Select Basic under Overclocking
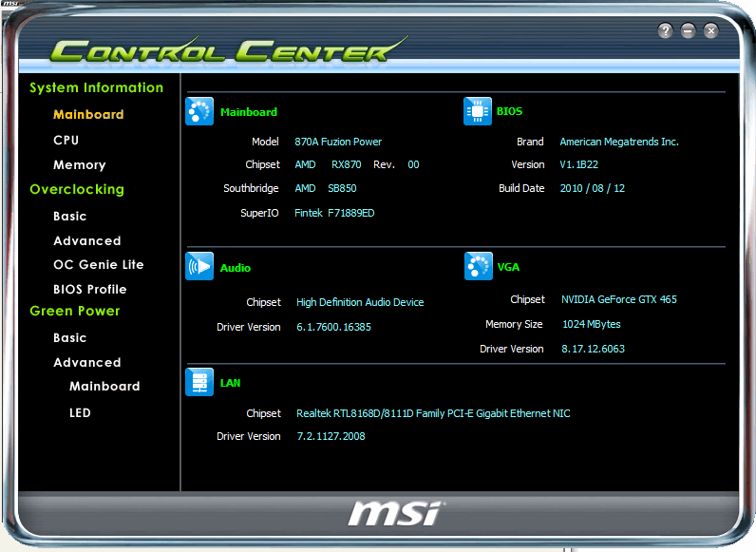Screen dimensions: 756x552 tap(70, 217)
